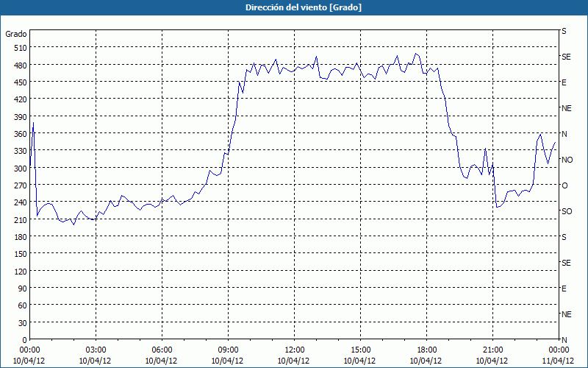Select the 300 y-axis value
The height and width of the screenshot is (368, 588).
(x=21, y=169)
